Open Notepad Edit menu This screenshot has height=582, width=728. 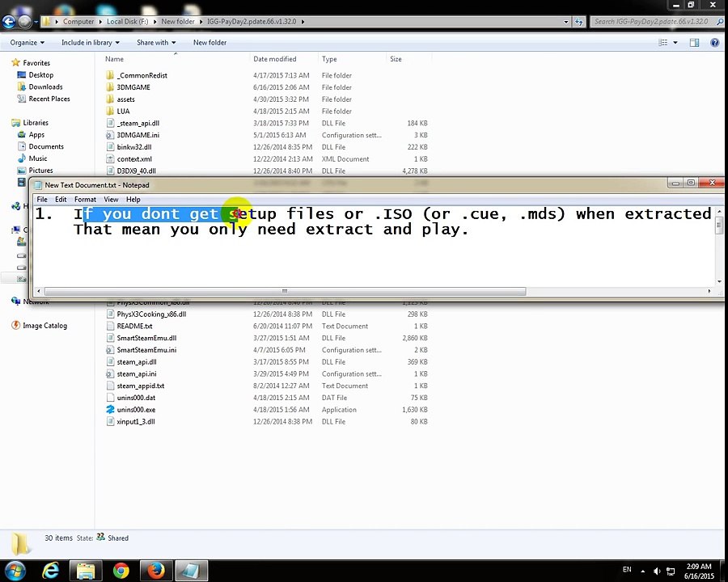point(61,199)
